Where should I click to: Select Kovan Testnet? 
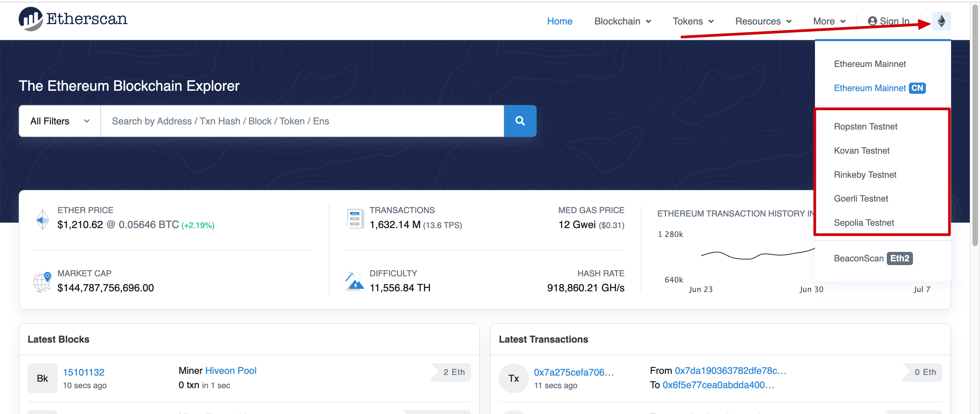coord(861,151)
